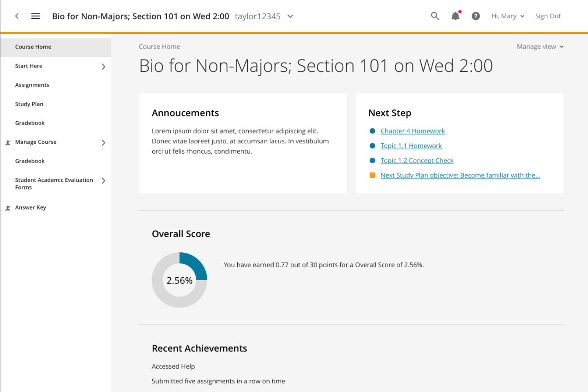Open the Hi, Mary user menu
588x392 pixels.
click(508, 16)
